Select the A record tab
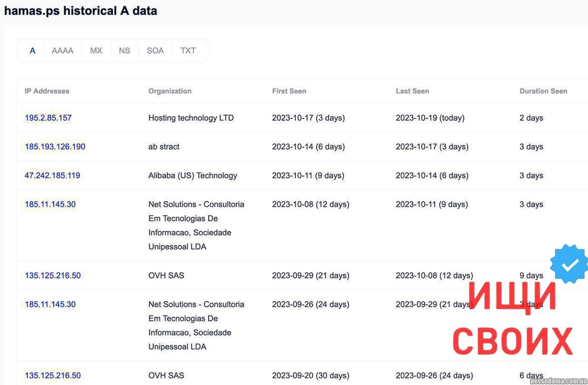The width and height of the screenshot is (588, 385). pyautogui.click(x=32, y=50)
